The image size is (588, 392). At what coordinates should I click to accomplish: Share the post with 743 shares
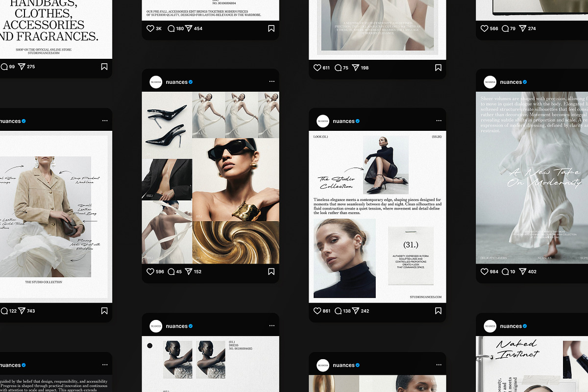[x=22, y=311]
